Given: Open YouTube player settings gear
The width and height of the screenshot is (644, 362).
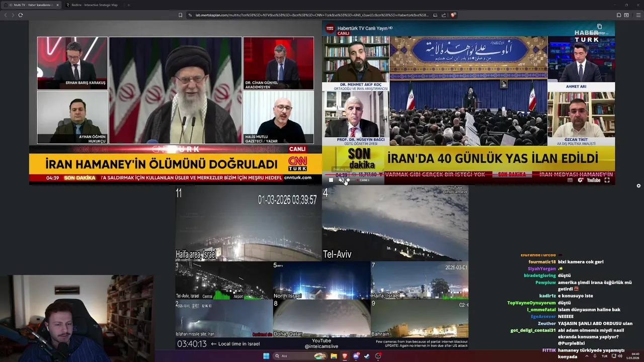Looking at the screenshot, I should click(x=580, y=180).
